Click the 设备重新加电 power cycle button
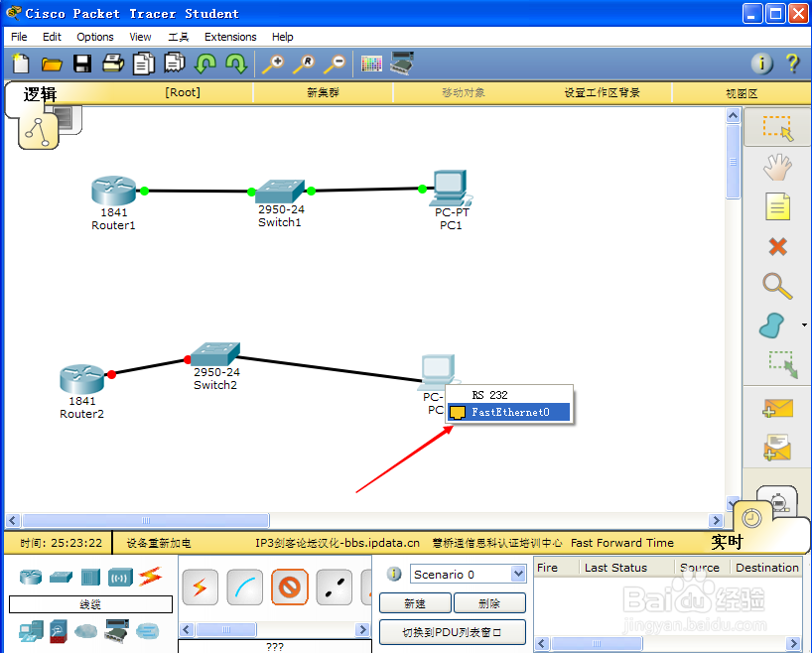 (x=159, y=543)
